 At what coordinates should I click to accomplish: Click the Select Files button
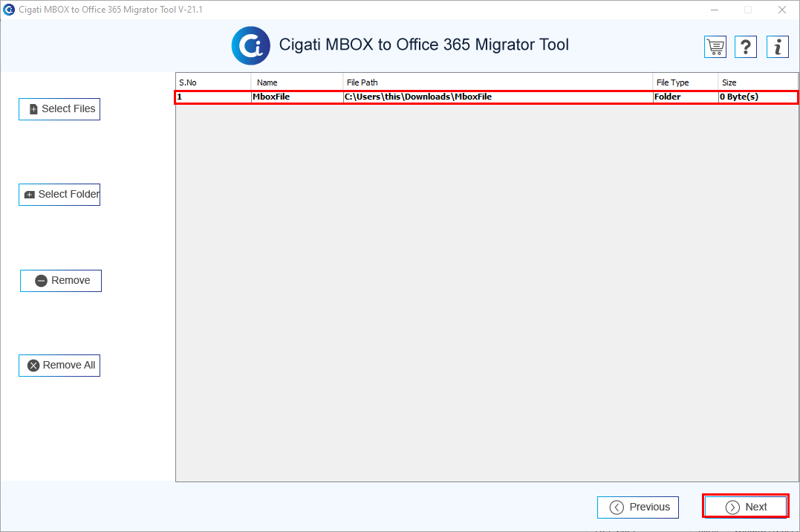tap(59, 109)
